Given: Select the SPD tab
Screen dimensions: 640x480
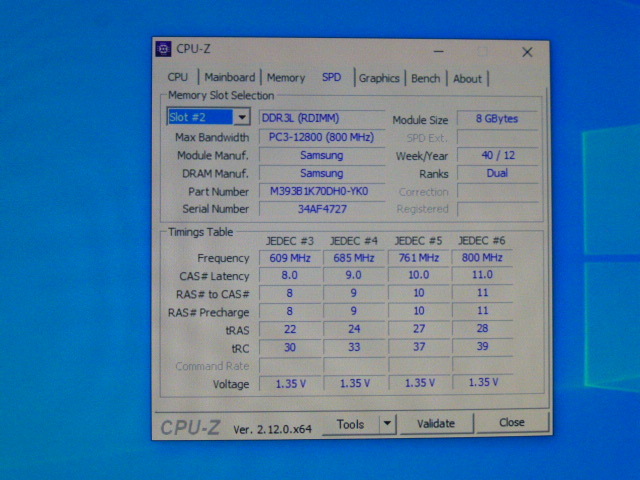Looking at the screenshot, I should click(x=331, y=77).
